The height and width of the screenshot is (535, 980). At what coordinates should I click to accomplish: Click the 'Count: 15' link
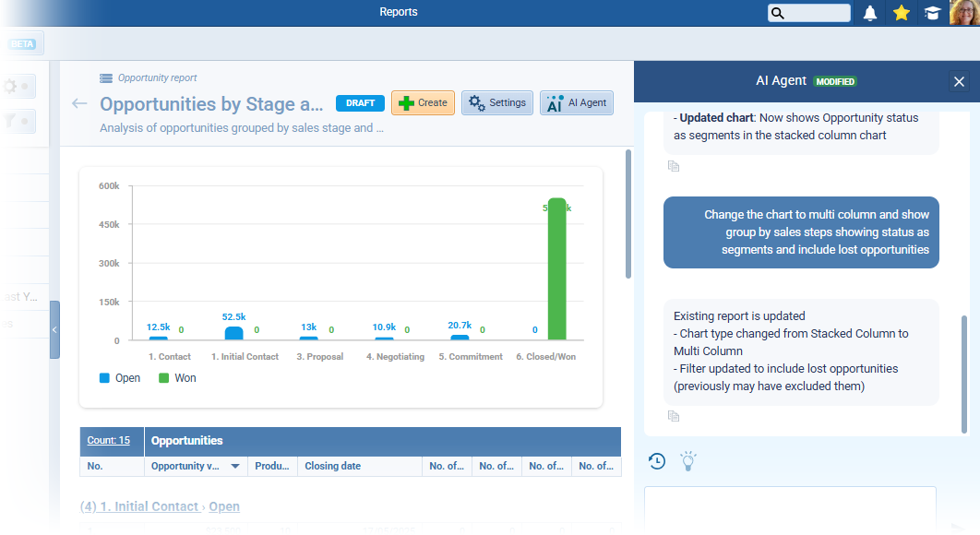point(108,441)
